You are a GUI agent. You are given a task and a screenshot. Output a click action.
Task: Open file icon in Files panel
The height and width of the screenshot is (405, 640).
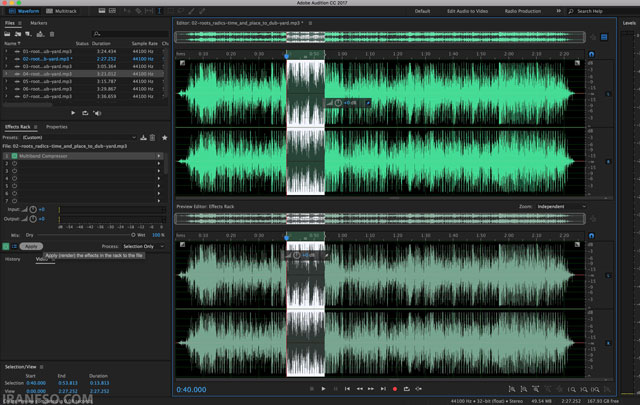7,34
